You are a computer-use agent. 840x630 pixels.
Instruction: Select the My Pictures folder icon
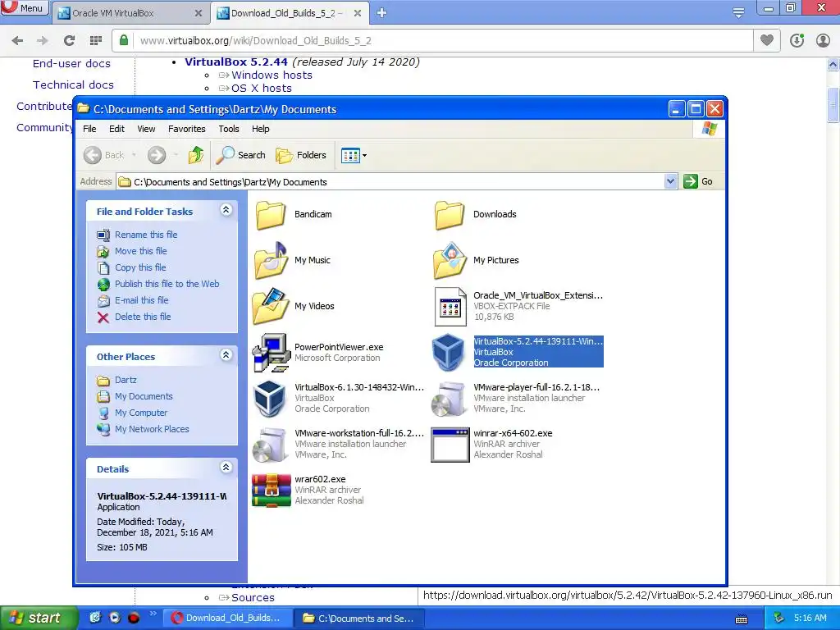tap(449, 260)
